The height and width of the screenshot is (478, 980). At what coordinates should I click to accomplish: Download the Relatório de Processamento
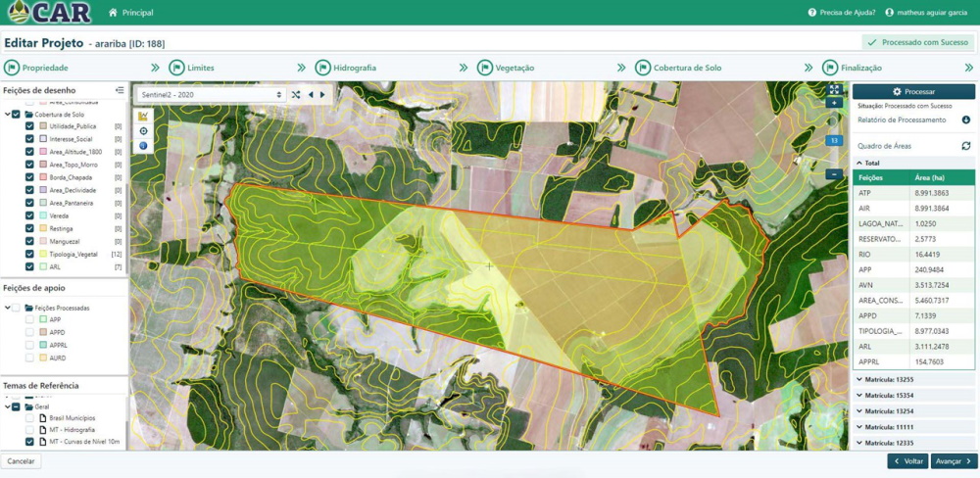[965, 119]
